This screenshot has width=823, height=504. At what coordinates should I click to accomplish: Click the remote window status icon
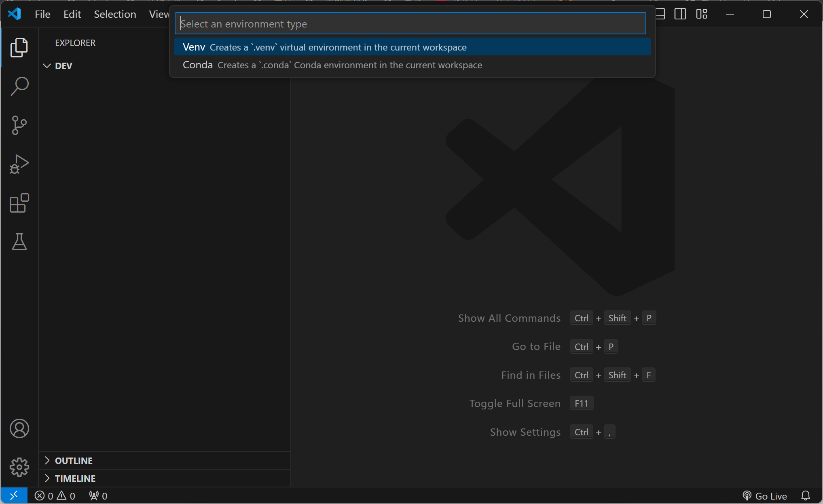click(14, 496)
